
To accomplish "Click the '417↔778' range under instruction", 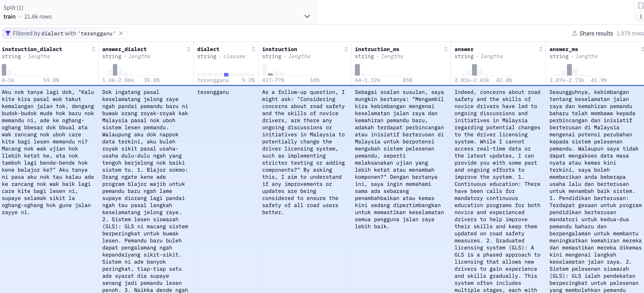I will pyautogui.click(x=273, y=80).
